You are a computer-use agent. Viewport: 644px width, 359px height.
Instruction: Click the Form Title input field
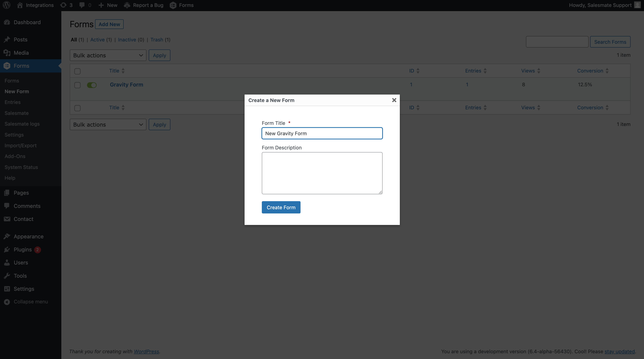point(322,133)
